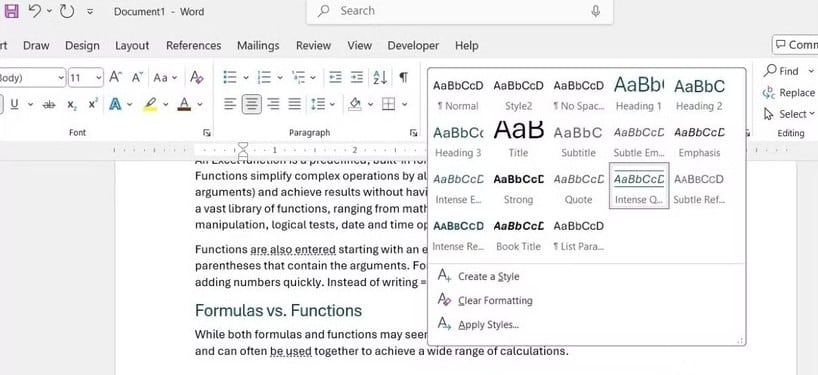Click the Decrease Indent icon

click(335, 78)
